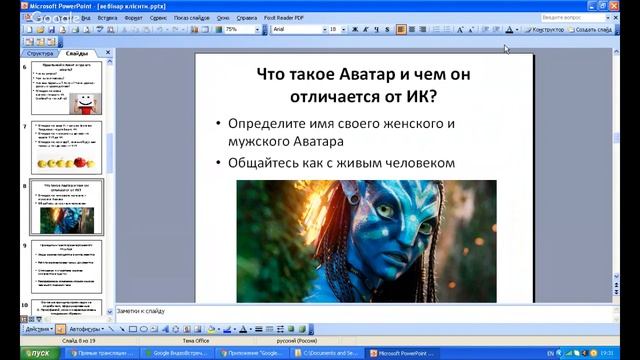Click the numbered list icon
The height and width of the screenshot is (360, 640).
pyautogui.click(x=436, y=29)
